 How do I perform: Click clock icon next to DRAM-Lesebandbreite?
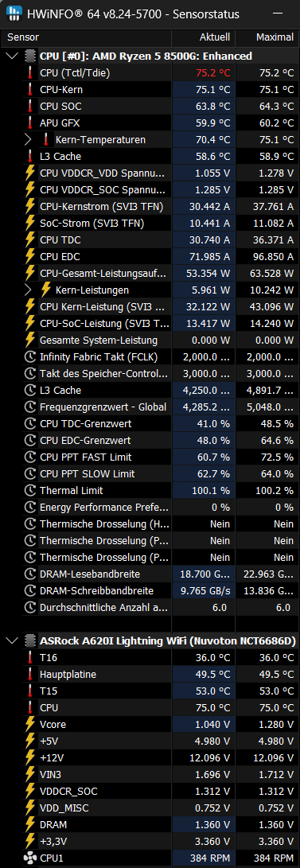30,574
